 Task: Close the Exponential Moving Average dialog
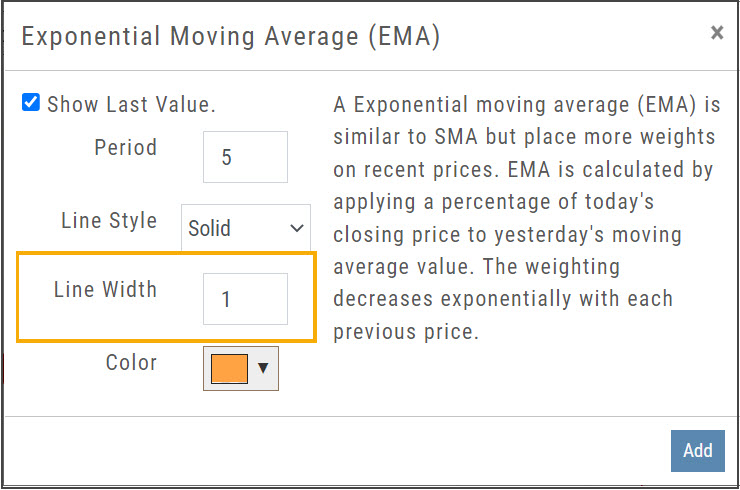tap(716, 33)
